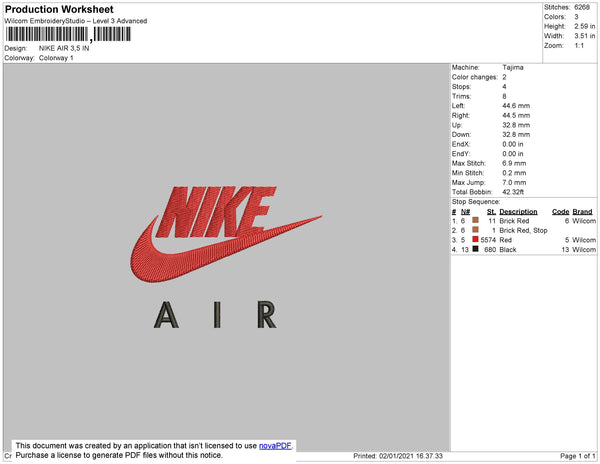
Task: Click the 'Brand' column header
Action: click(582, 212)
